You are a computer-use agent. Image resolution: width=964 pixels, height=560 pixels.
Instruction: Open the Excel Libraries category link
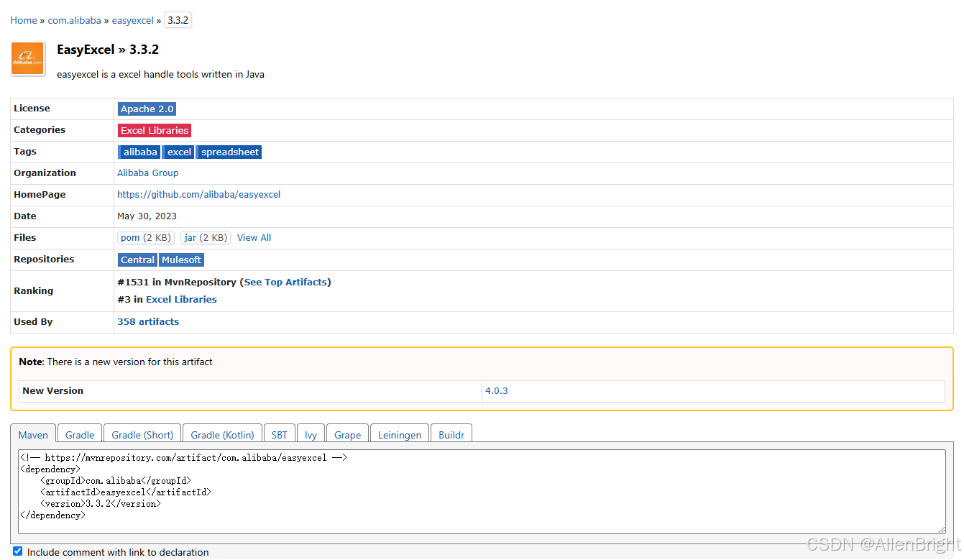point(155,130)
